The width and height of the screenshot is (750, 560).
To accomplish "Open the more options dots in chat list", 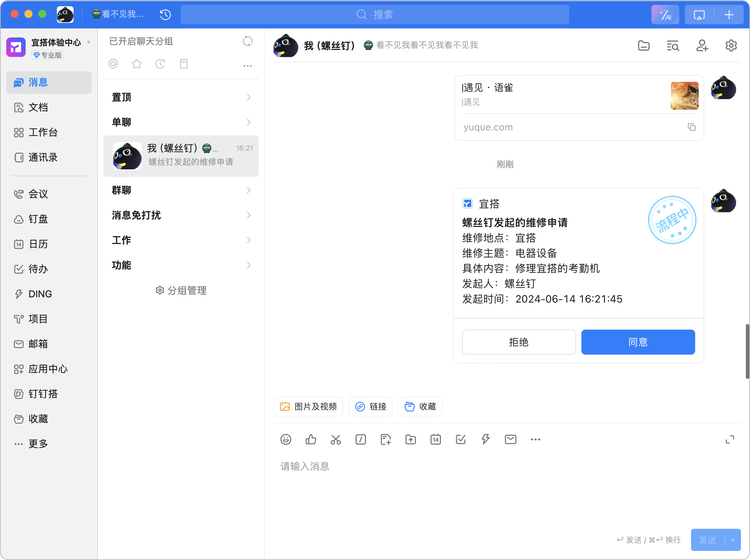I will point(247,66).
